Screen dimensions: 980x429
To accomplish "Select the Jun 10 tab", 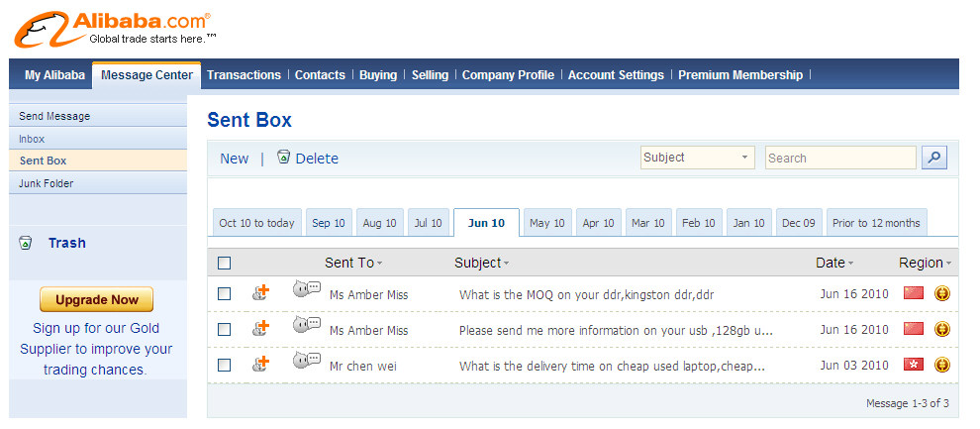I will 486,223.
